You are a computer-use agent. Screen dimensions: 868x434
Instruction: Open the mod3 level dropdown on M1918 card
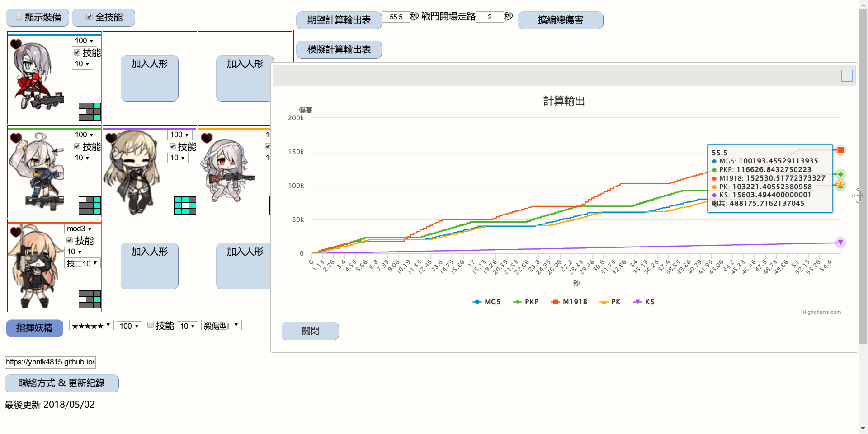pos(80,229)
